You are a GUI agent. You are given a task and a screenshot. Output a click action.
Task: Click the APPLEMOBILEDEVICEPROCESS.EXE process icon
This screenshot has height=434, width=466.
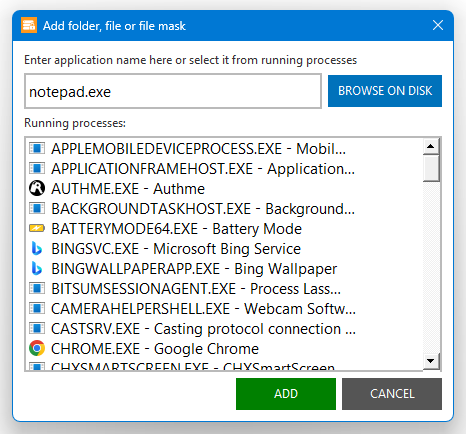pos(37,148)
